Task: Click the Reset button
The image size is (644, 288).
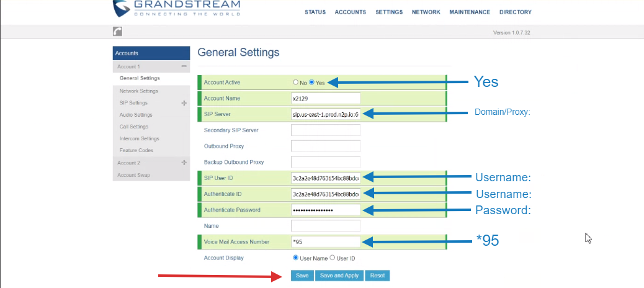Action: coord(377,276)
